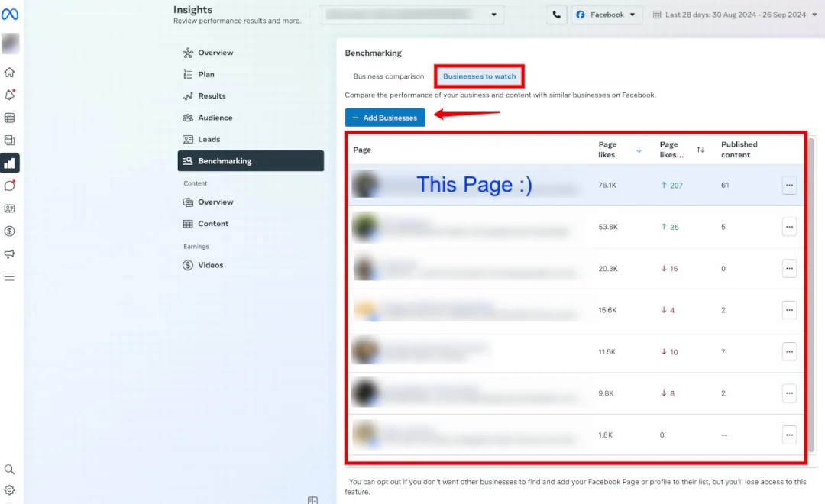Open the Home icon in left rail
This screenshot has height=504, width=825.
tap(9, 73)
